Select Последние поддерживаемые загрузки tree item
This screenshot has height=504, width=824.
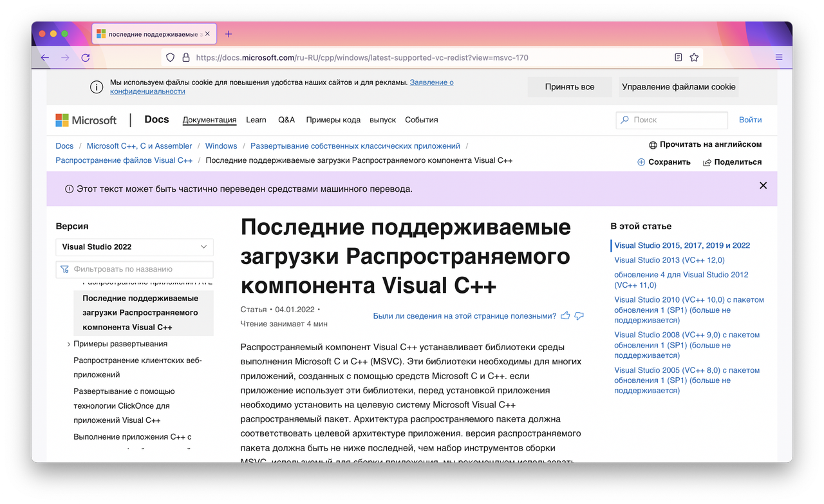pyautogui.click(x=144, y=313)
